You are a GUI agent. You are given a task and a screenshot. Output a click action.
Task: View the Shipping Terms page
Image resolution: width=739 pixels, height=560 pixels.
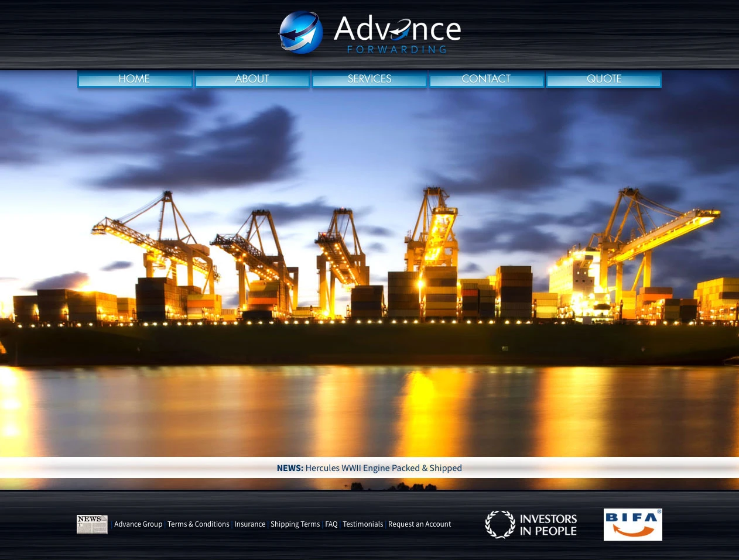[x=295, y=524]
